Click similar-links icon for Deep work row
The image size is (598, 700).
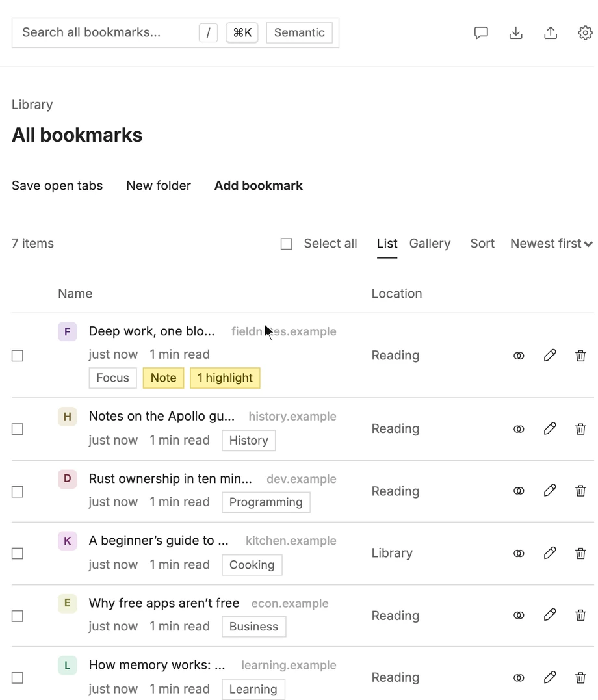tap(519, 356)
